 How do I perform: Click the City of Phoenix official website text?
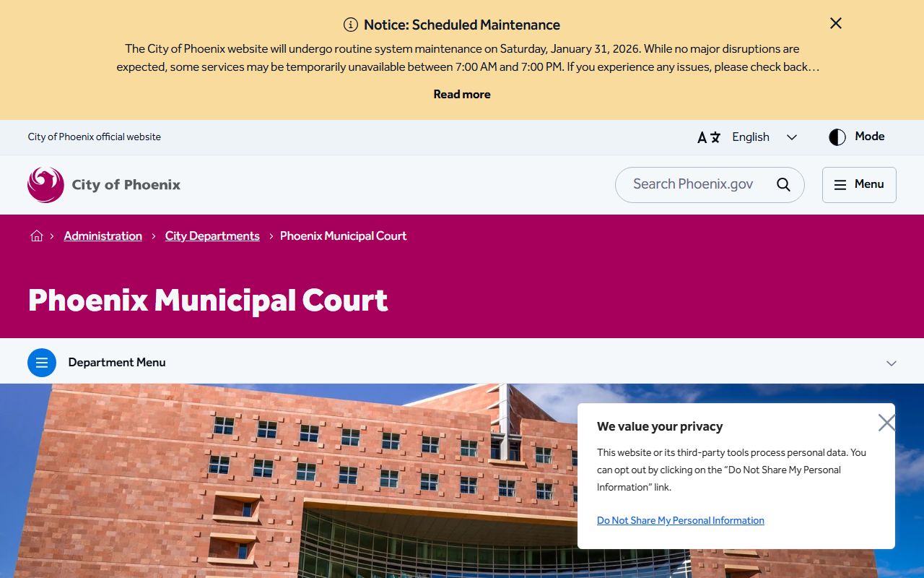(x=95, y=137)
